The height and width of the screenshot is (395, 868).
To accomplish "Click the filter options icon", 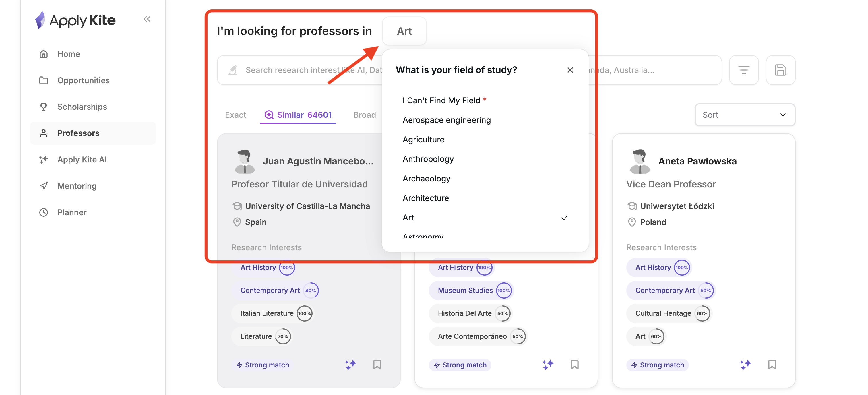I will (743, 70).
